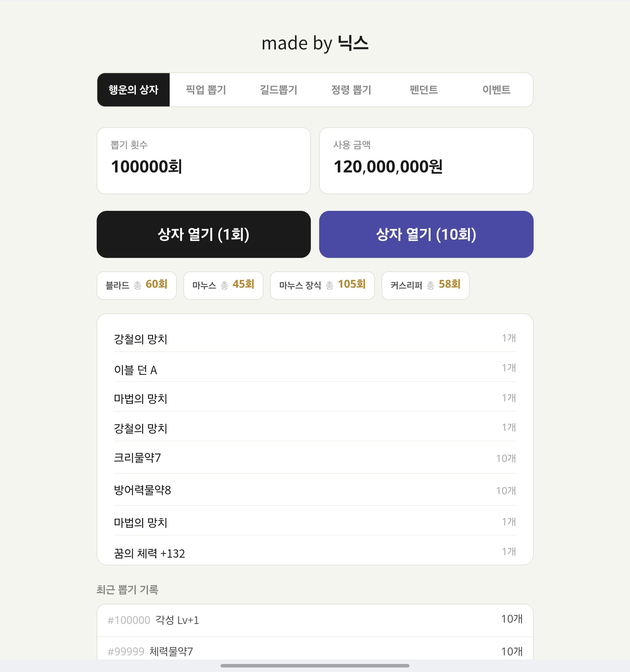
Task: Click the 뽑기 횟수 counter card
Action: 203,160
